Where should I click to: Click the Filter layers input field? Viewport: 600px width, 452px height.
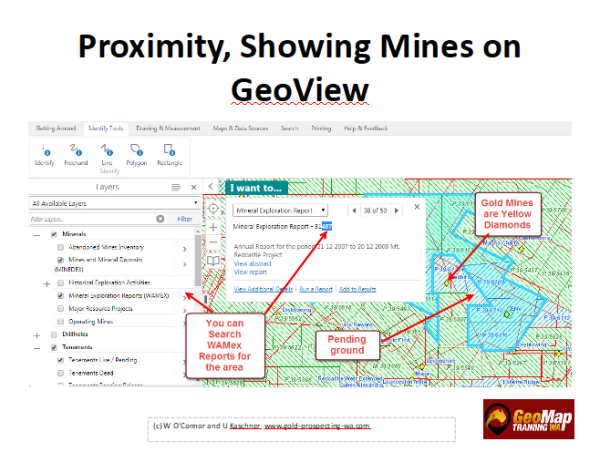(x=92, y=219)
